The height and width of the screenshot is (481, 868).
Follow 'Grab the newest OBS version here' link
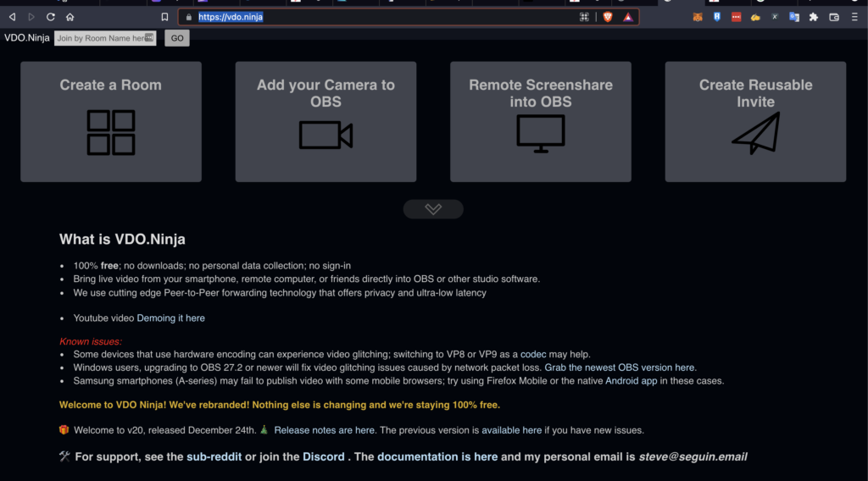click(x=620, y=368)
